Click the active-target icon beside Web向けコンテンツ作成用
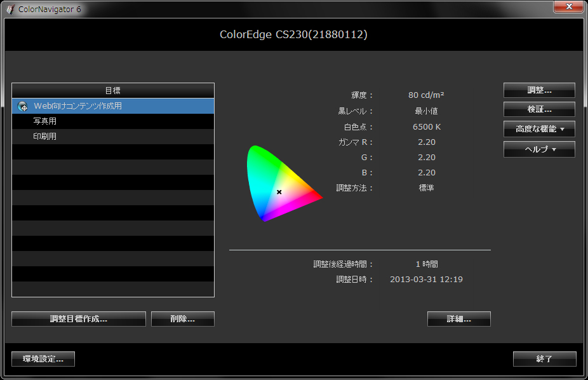The height and width of the screenshot is (380, 588). tap(22, 107)
